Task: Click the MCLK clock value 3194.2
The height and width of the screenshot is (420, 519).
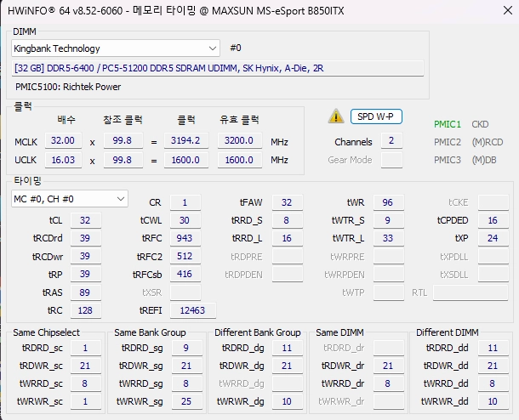Action: (185, 140)
